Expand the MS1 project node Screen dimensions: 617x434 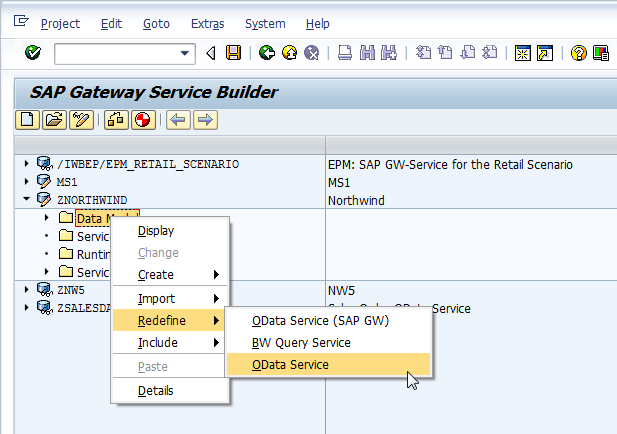(26, 181)
